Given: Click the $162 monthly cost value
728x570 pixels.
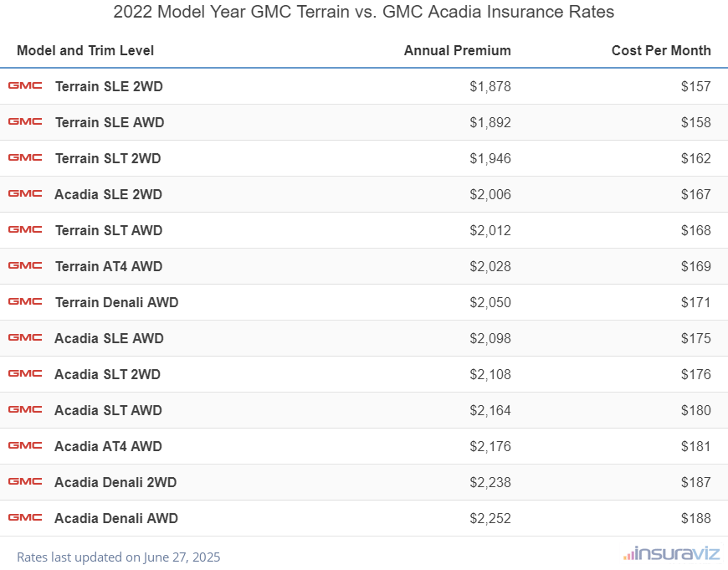Looking at the screenshot, I should [696, 158].
